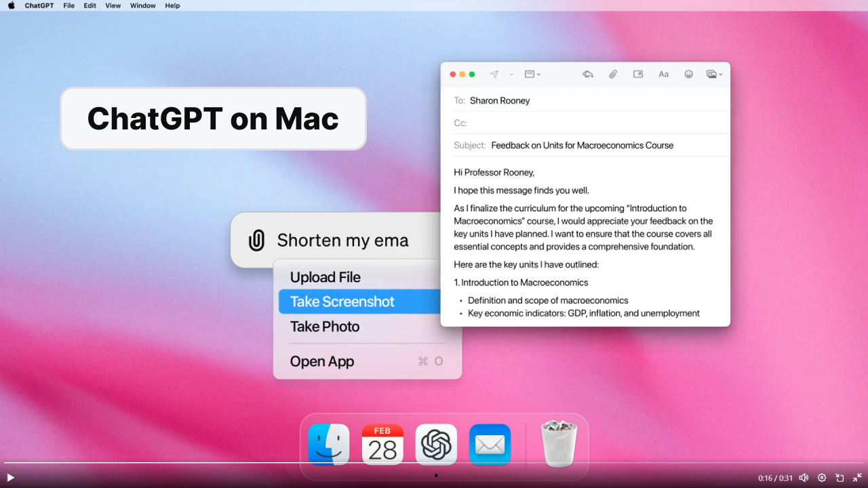Open the Help menu
Screen dimensions: 868x488
(173, 5)
